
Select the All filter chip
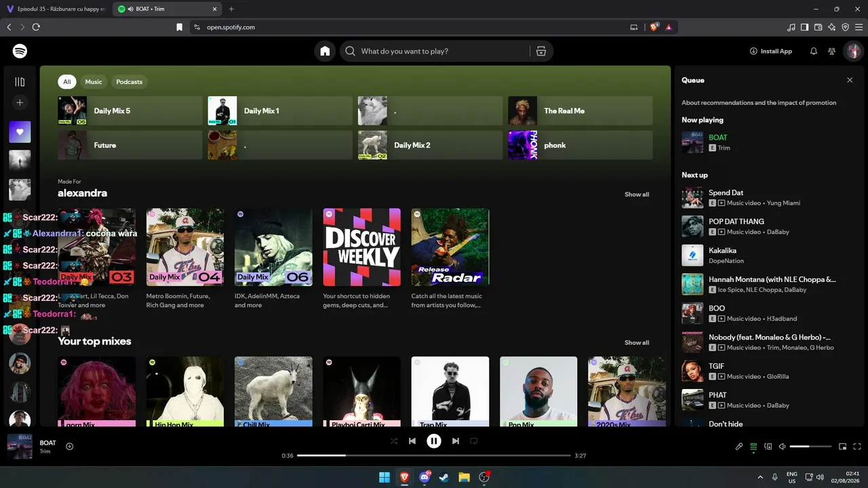pos(67,82)
